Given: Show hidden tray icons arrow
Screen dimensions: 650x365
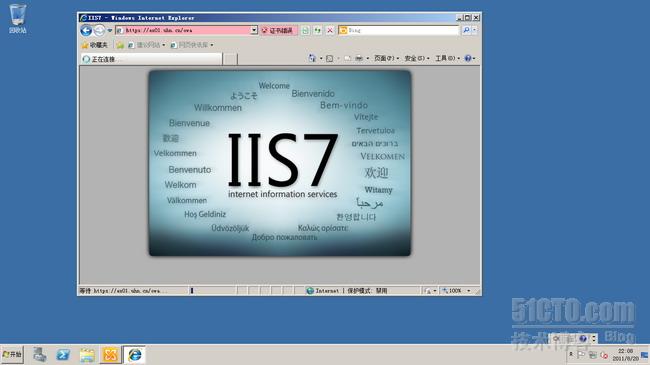Looking at the screenshot, I should pos(571,355).
